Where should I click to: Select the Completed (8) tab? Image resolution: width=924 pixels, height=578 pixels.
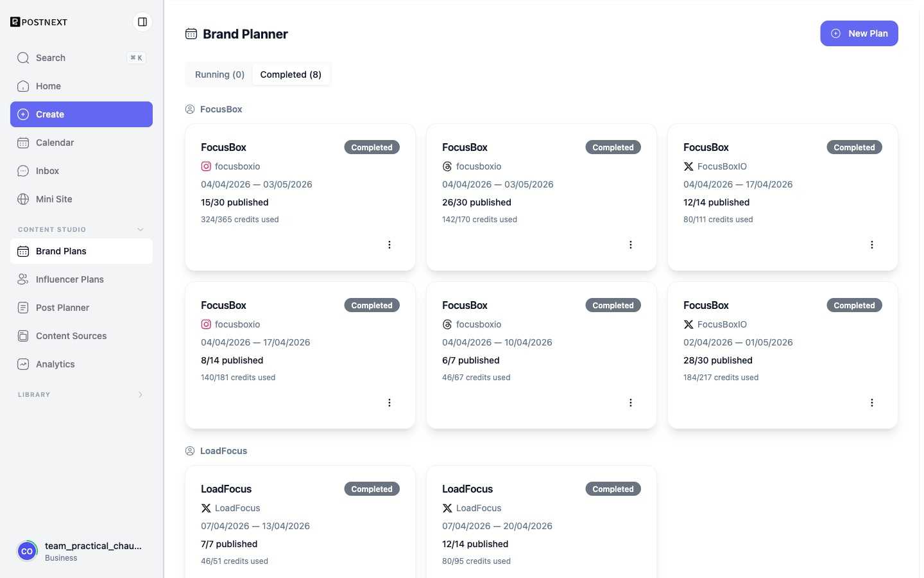(291, 74)
